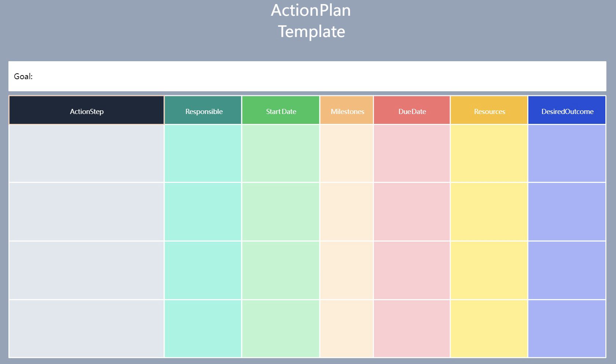Screen dimensions: 616x364
Task: Select the Start Date header cell
Action: click(280, 110)
